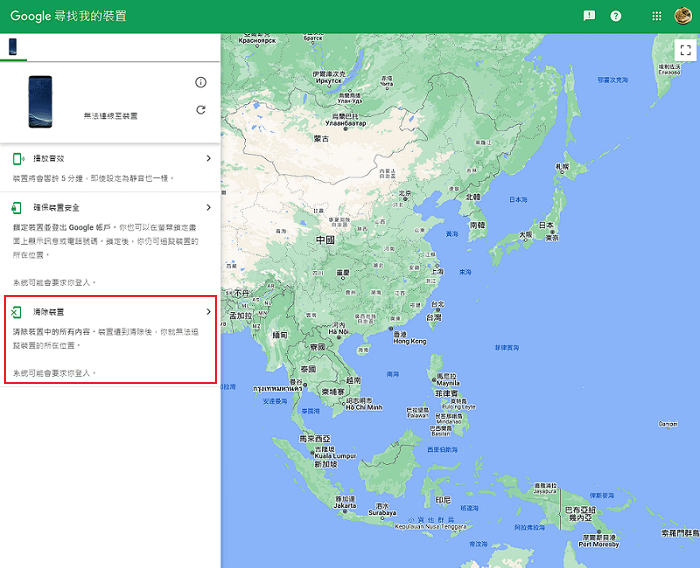
Task: Click the Hong Kong label on map
Action: pyautogui.click(x=410, y=341)
